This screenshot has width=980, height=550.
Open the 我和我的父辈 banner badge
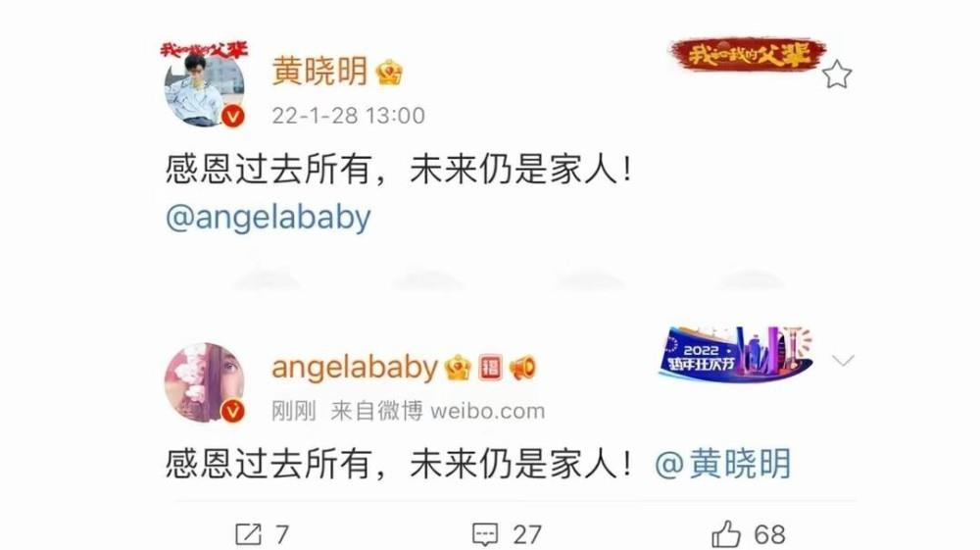coord(748,54)
